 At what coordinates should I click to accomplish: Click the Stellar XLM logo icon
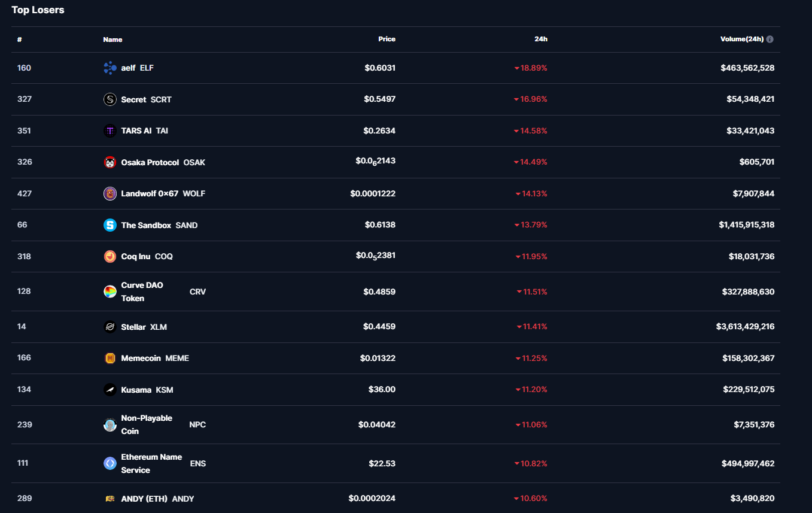(110, 327)
